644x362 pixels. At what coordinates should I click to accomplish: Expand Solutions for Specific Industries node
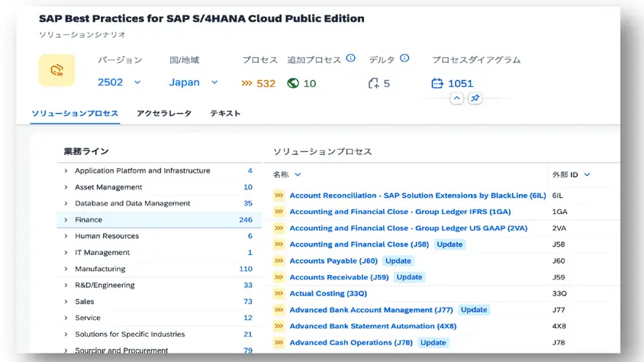[66, 334]
